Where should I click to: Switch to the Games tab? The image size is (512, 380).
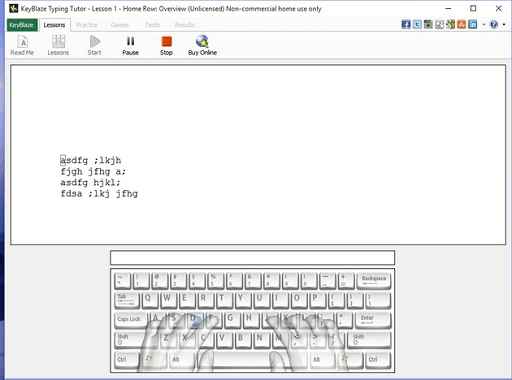tap(120, 25)
